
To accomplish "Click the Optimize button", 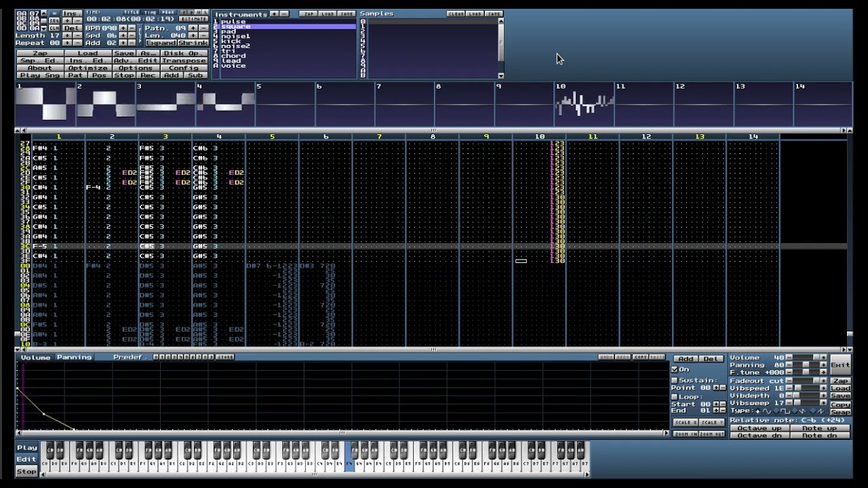I will (x=88, y=68).
